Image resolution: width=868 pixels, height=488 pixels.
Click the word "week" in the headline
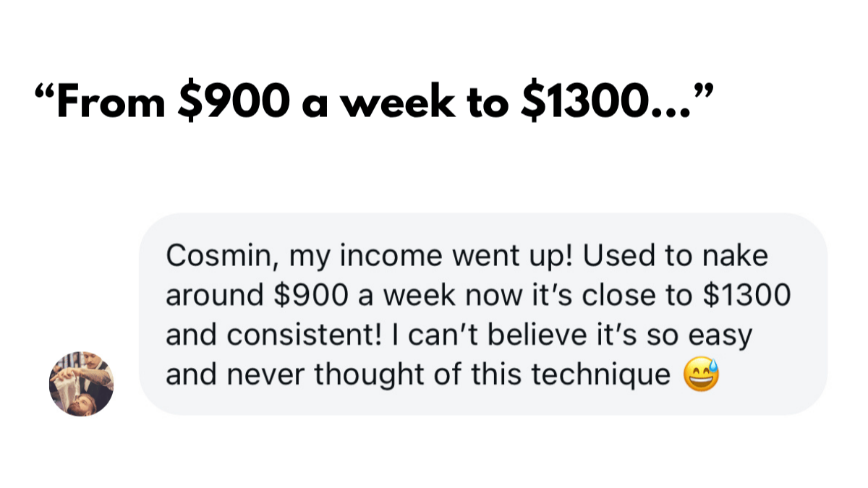tap(396, 103)
